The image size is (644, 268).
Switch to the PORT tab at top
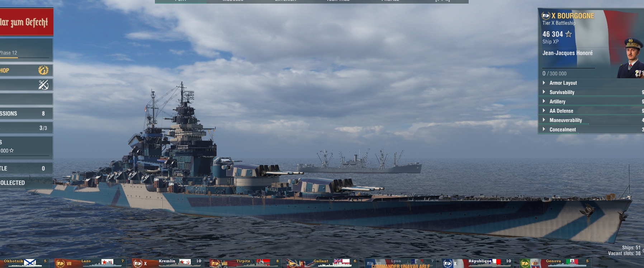[x=181, y=1]
